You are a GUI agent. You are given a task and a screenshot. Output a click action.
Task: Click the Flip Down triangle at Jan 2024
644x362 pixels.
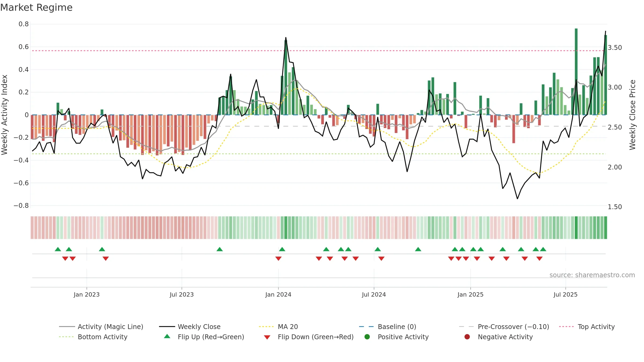278,258
